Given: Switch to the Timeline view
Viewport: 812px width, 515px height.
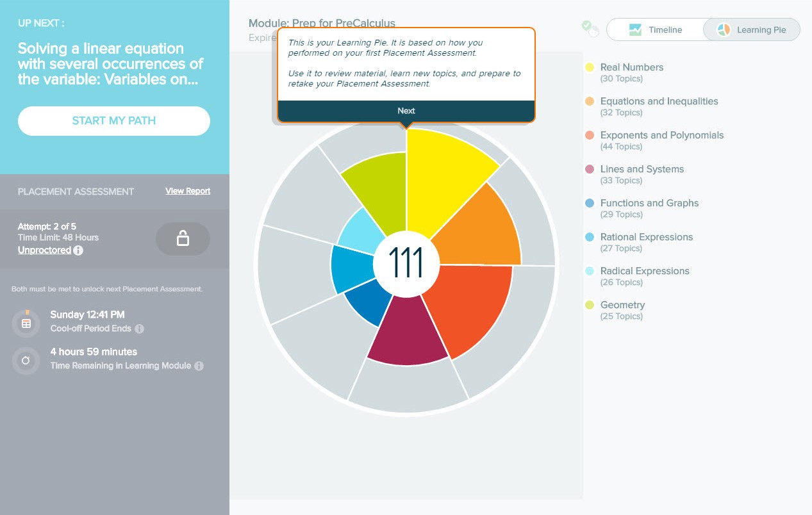Looking at the screenshot, I should [655, 30].
